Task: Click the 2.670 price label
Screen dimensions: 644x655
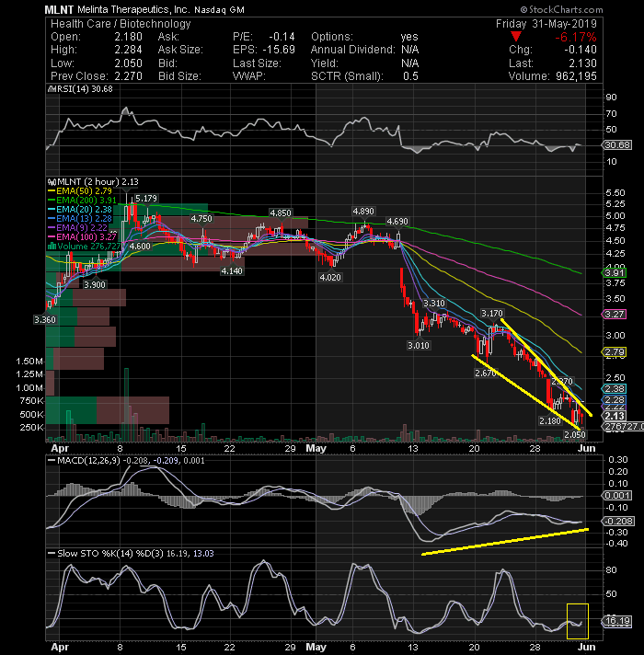Action: (x=485, y=373)
